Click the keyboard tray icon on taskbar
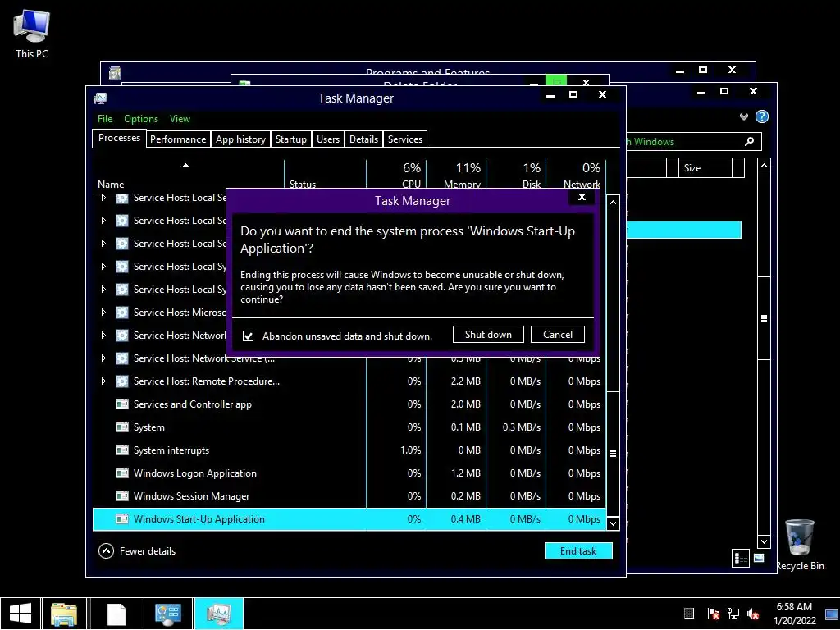Image resolution: width=840 pixels, height=630 pixels. click(689, 614)
